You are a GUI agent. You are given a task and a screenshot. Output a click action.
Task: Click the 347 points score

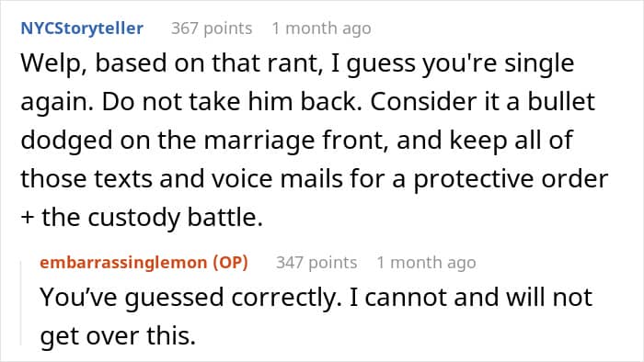316,263
